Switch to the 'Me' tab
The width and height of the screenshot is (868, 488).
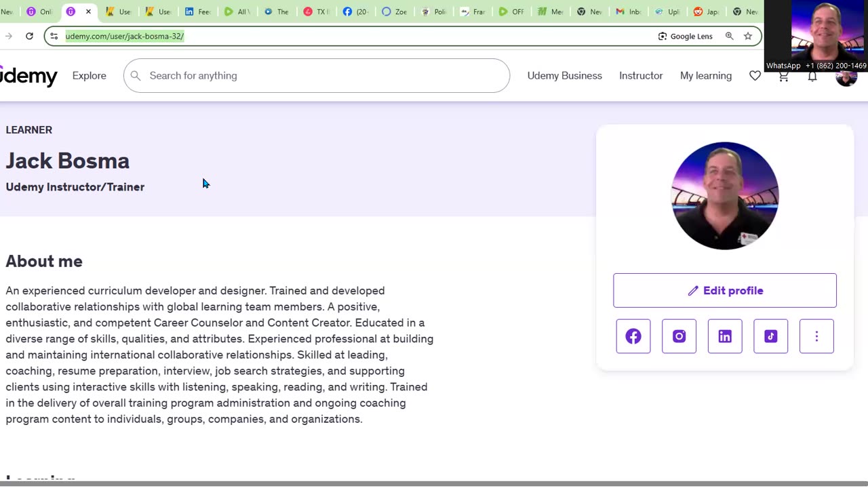[x=552, y=12]
